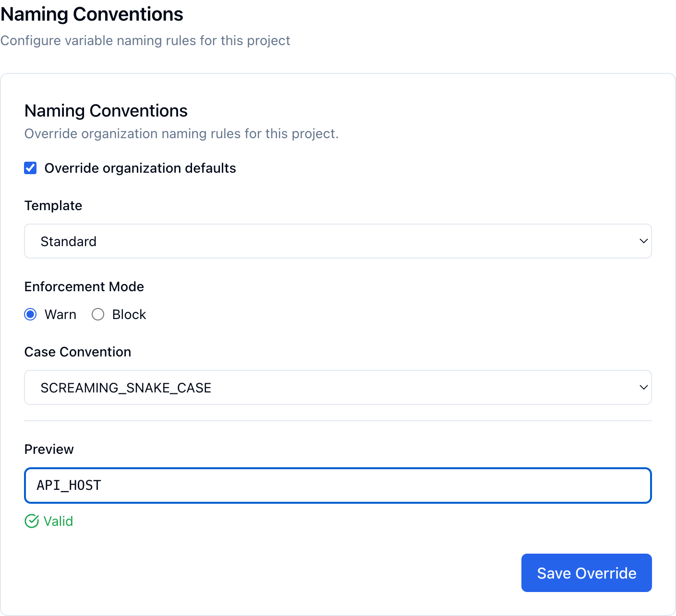Image resolution: width=676 pixels, height=616 pixels.
Task: Click the green Valid checkmark icon
Action: coord(31,521)
